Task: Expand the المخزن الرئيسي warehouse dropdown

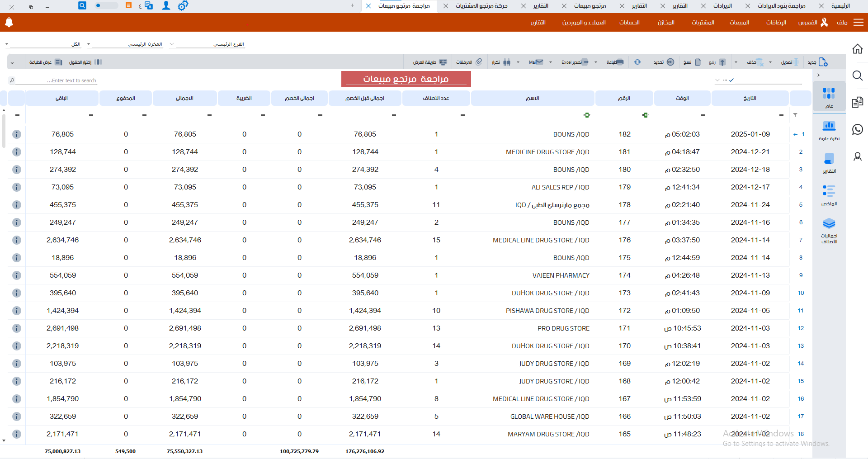Action: (x=89, y=44)
